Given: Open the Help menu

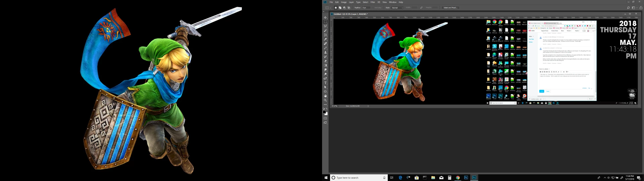Looking at the screenshot, I should coord(401,2).
